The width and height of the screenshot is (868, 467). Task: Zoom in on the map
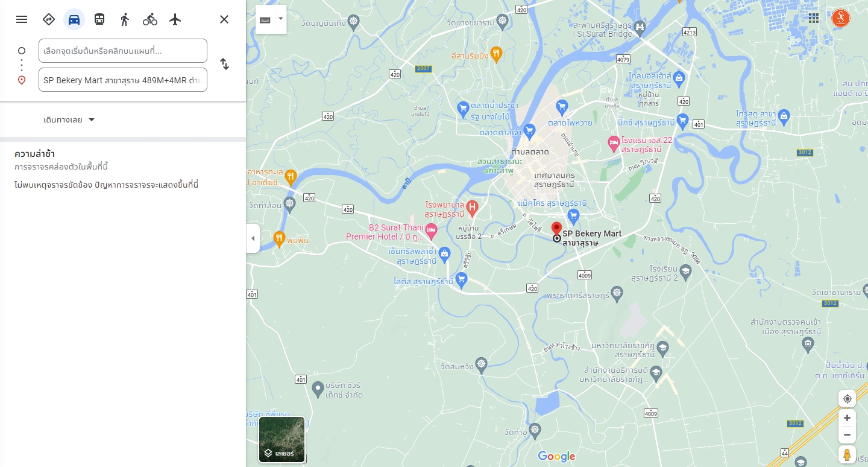pos(847,418)
